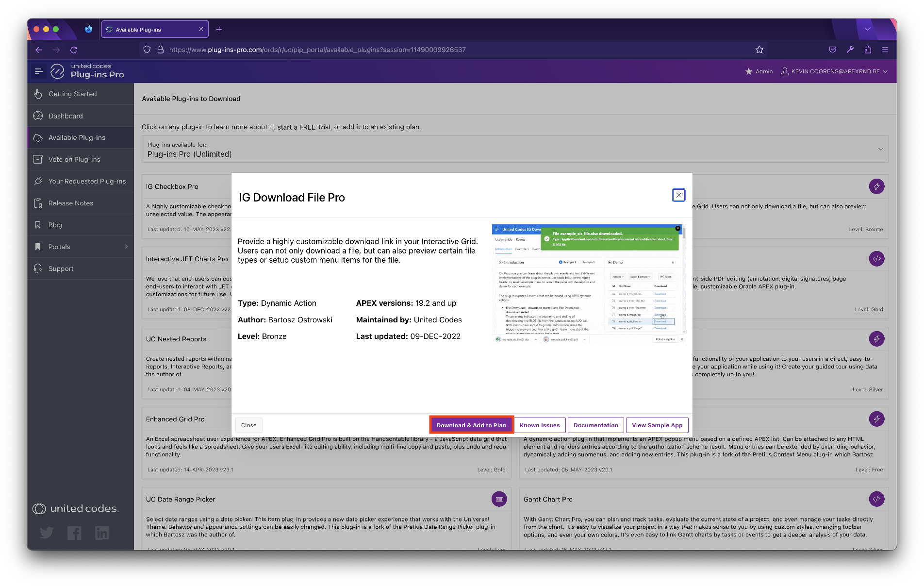Click the Requested Plug-ins plug icon
Image resolution: width=924 pixels, height=586 pixels.
[x=38, y=181]
